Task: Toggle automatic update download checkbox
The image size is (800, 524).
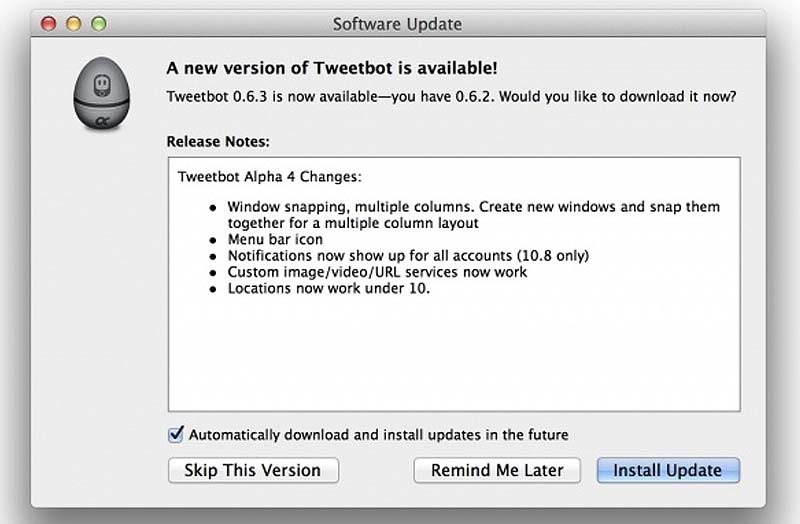Action: point(176,434)
